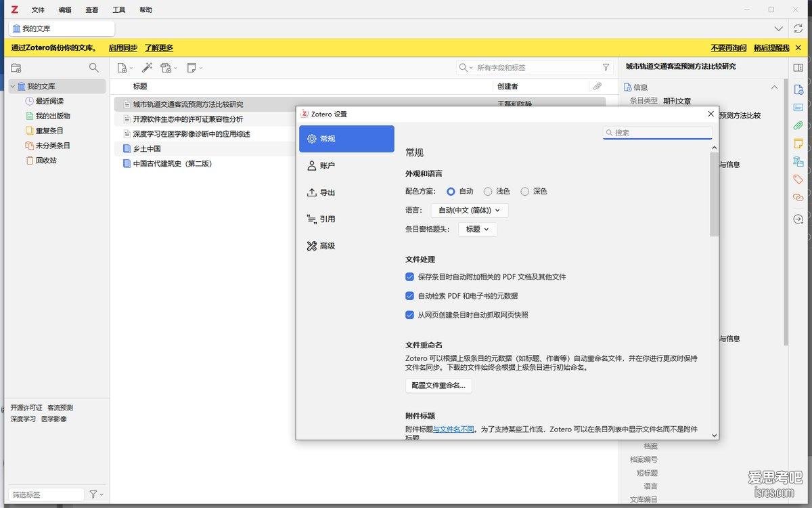
Task: Click the new collection icon in left pane
Action: pyautogui.click(x=16, y=68)
